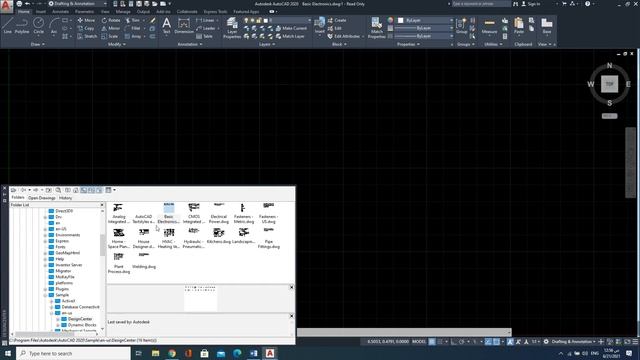Click the Fillet tool
640x360 pixels.
(x=133, y=28)
